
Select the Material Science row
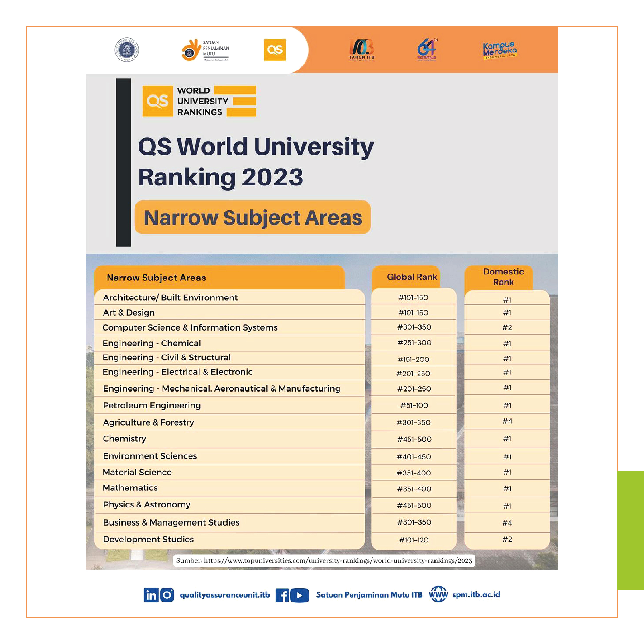pos(229,472)
